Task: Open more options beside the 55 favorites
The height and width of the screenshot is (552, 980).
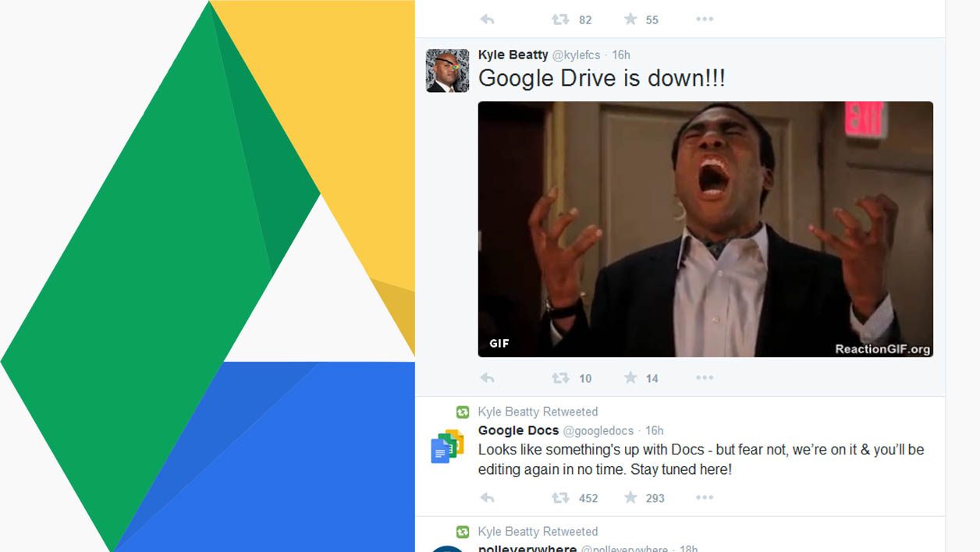Action: 705,19
